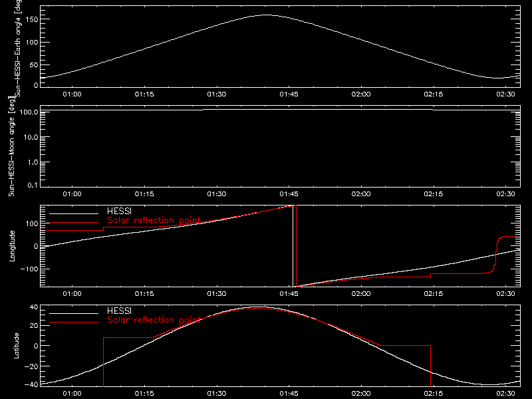Click the peak of the Earth angle curve
The image size is (532, 399).
coord(267,15)
